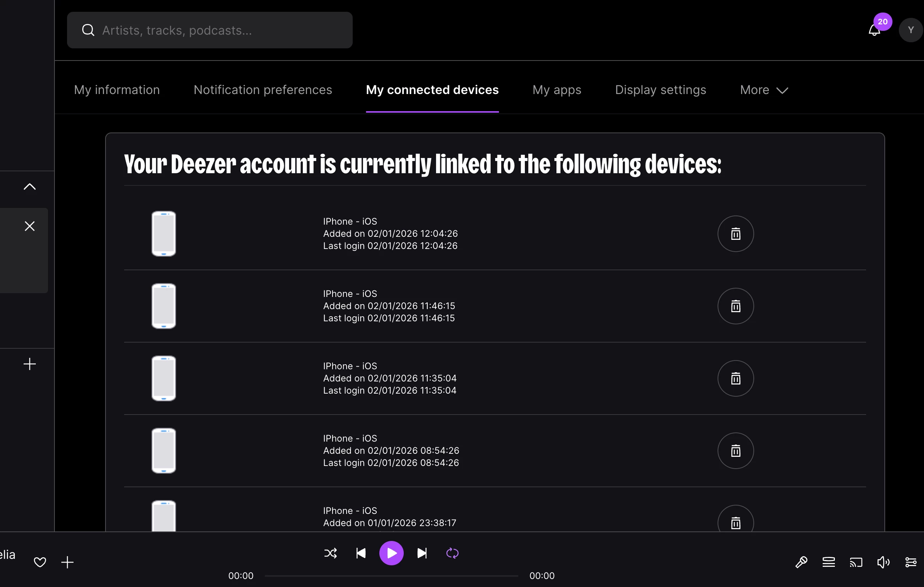Open the lyrics microphone icon
The image size is (924, 587).
801,562
